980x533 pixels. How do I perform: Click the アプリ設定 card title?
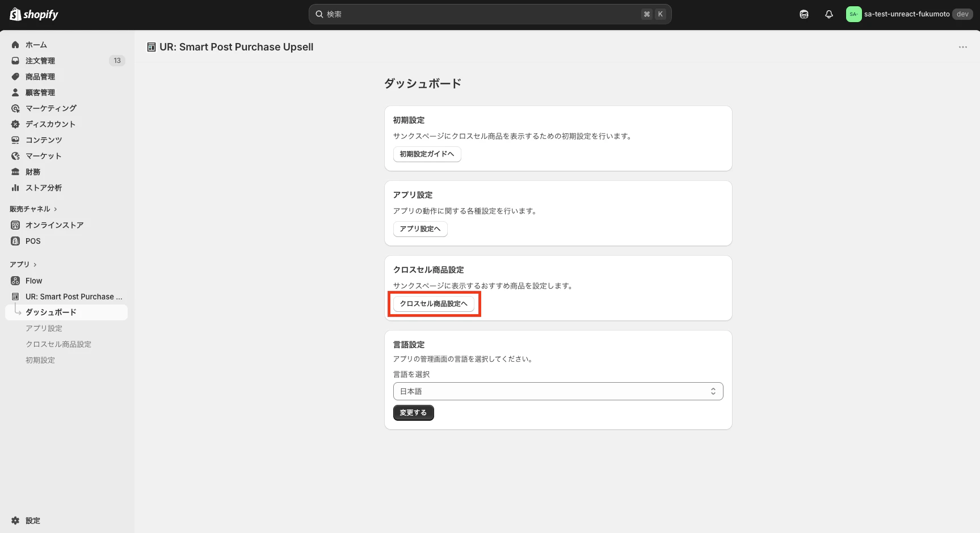(413, 195)
